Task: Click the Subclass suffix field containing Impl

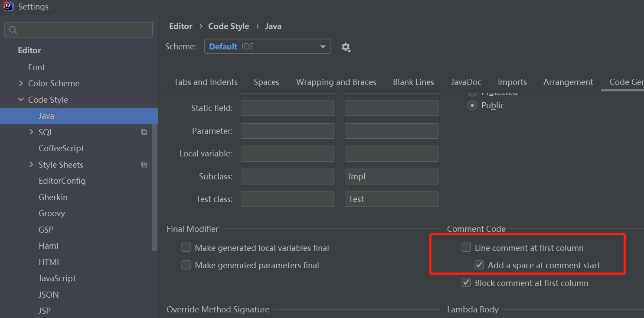Action: 392,176
